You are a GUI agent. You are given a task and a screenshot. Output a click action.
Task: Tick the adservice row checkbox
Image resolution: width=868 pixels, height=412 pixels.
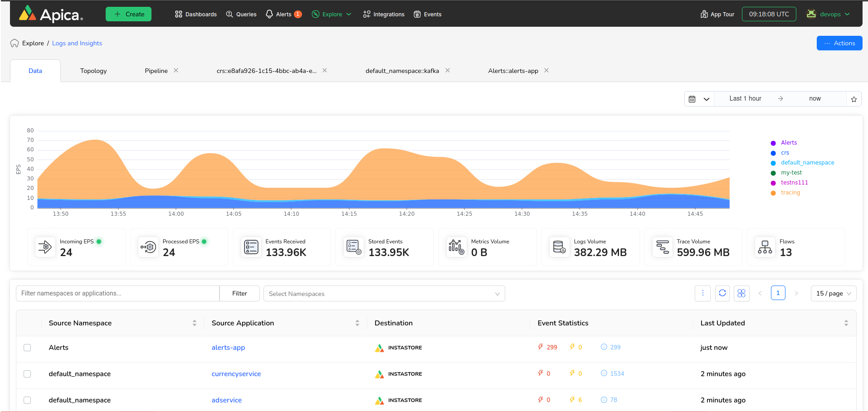[x=27, y=400]
